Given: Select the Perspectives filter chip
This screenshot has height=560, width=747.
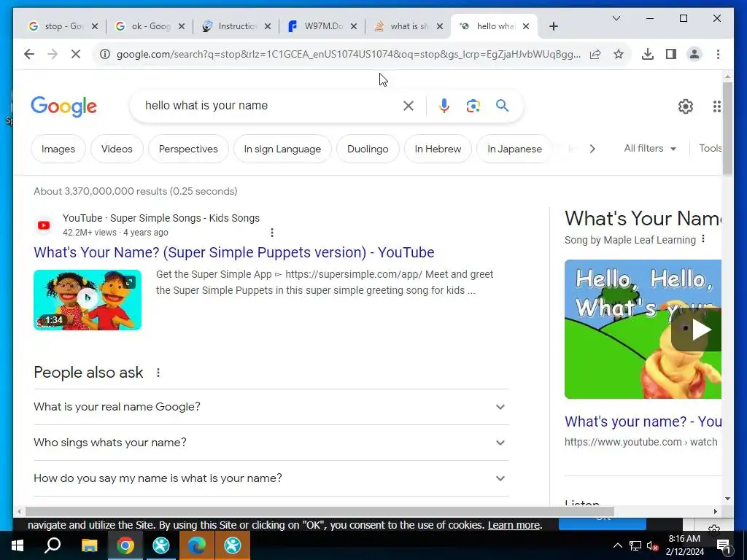Looking at the screenshot, I should click(188, 149).
